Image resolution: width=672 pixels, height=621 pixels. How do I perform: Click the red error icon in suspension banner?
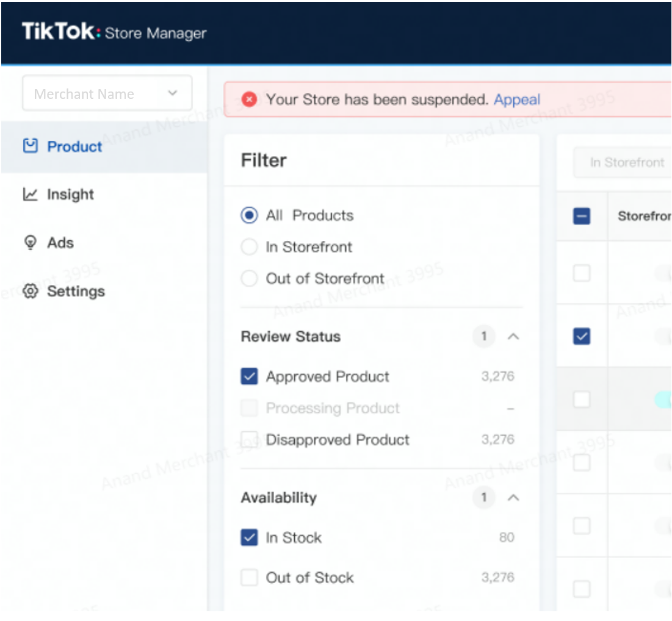pyautogui.click(x=249, y=99)
